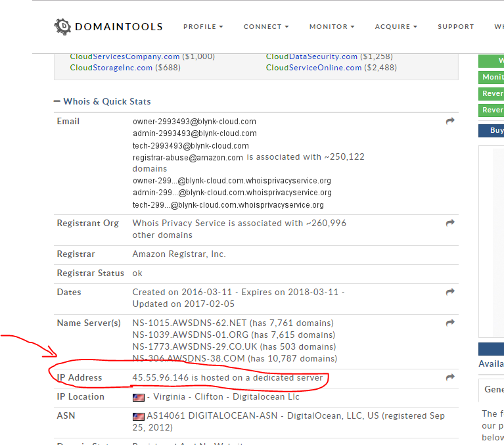Click the second green Rever button in sidebar

(x=491, y=110)
